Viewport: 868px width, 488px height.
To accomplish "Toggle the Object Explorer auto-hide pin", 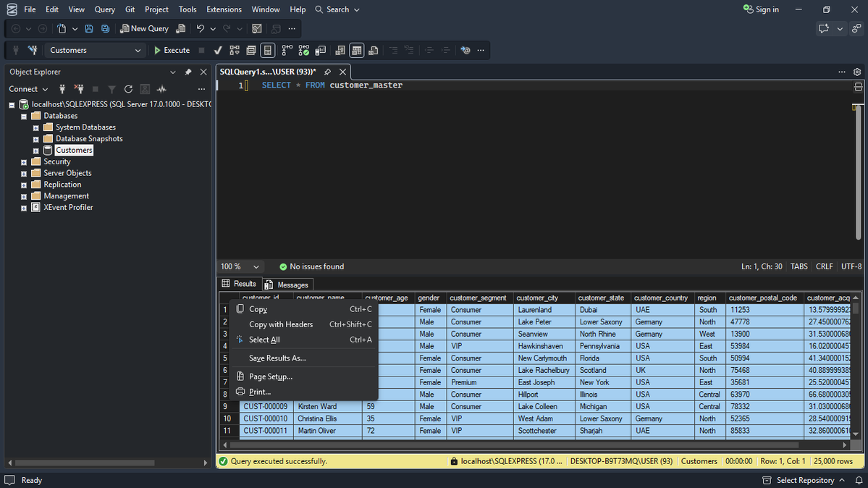I will 188,72.
